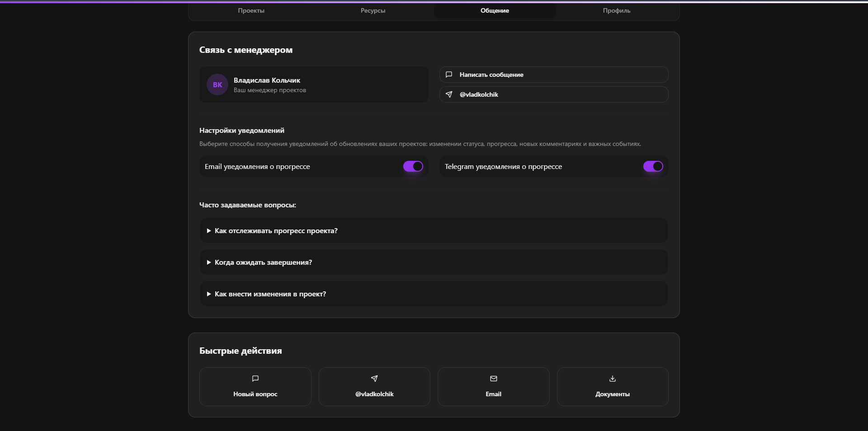Click the chat bubble icon above 'Новый вопрос'
The image size is (868, 431).
click(x=255, y=379)
